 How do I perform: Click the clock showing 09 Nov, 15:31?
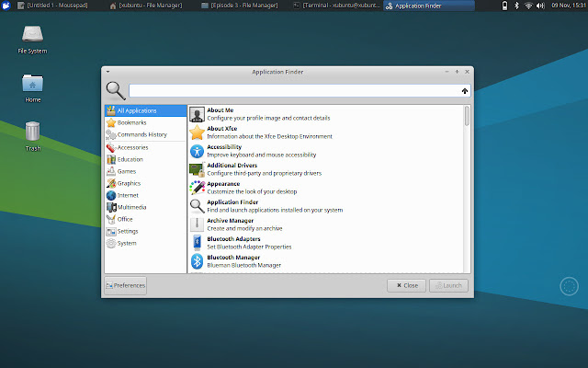coord(568,6)
